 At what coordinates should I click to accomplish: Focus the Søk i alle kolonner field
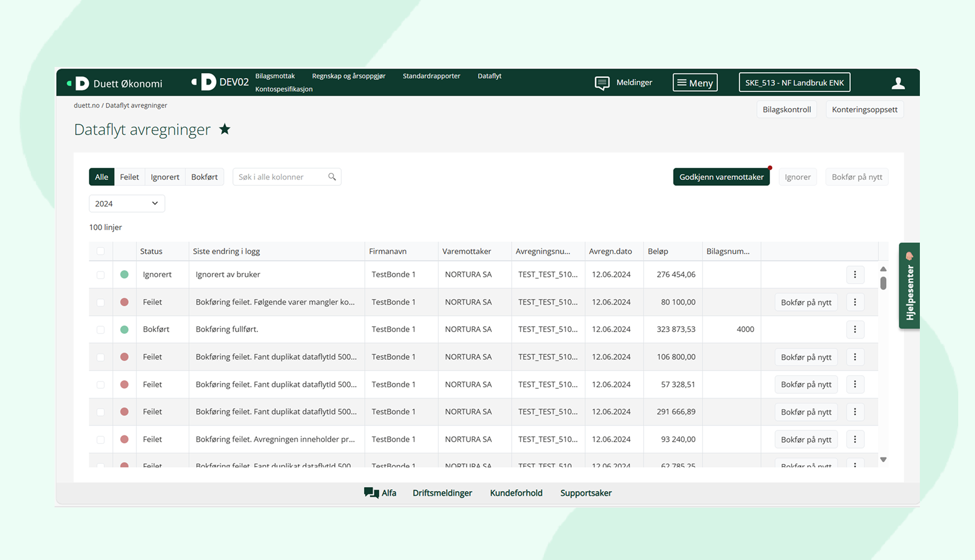[281, 177]
